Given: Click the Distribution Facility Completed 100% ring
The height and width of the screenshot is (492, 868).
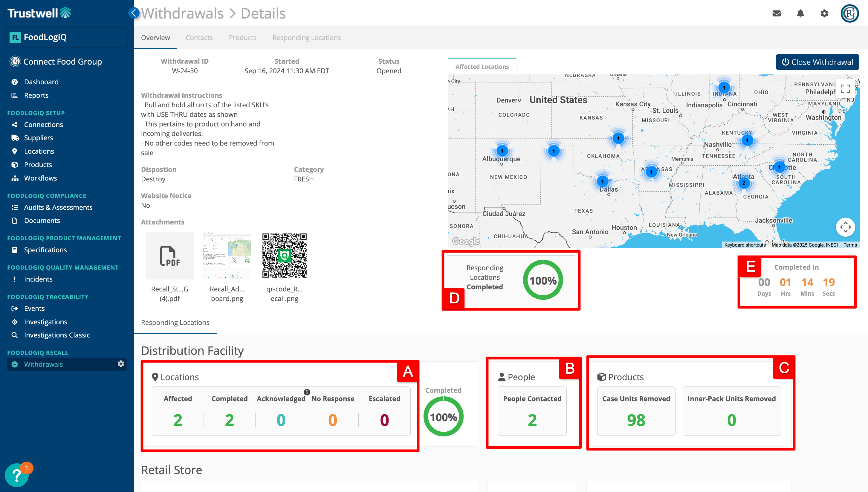Looking at the screenshot, I should point(443,417).
